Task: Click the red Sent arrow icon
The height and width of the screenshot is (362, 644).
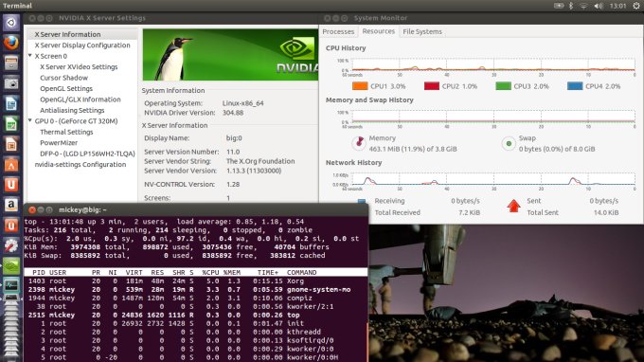Action: (513, 206)
